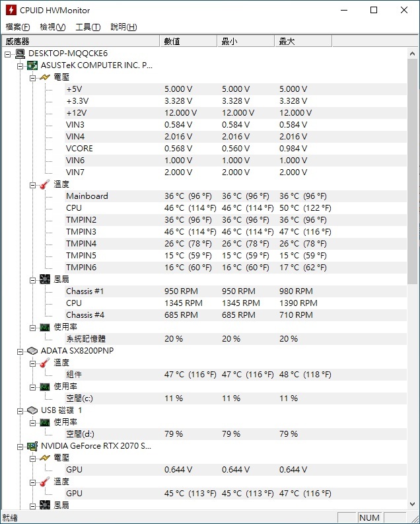This screenshot has height=524, width=420.
Task: Select the CPU temperature row showing 46 °C
Action: point(236,208)
